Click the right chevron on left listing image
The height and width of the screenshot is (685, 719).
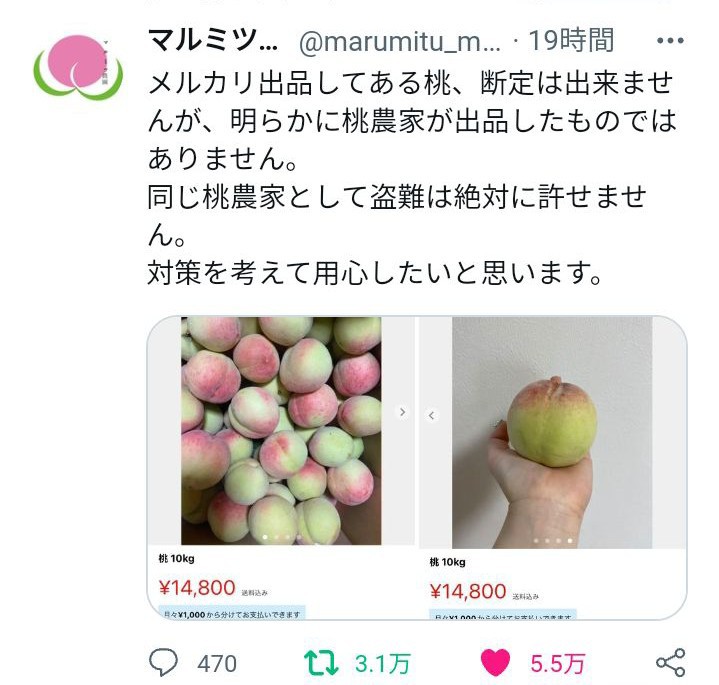tap(402, 412)
